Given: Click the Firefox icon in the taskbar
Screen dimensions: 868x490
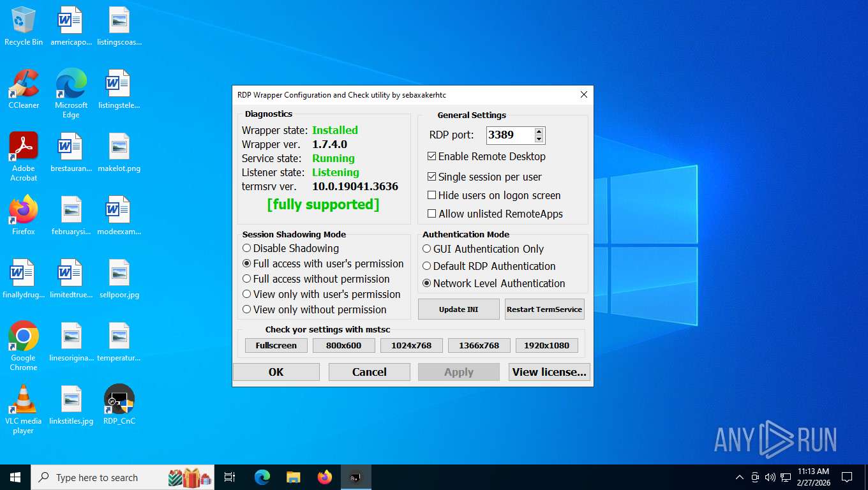Looking at the screenshot, I should click(325, 477).
